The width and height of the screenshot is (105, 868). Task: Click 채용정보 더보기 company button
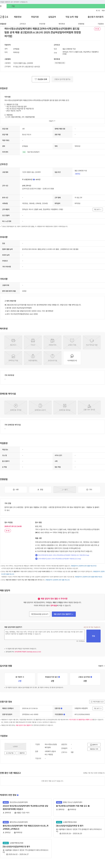click(x=94, y=749)
